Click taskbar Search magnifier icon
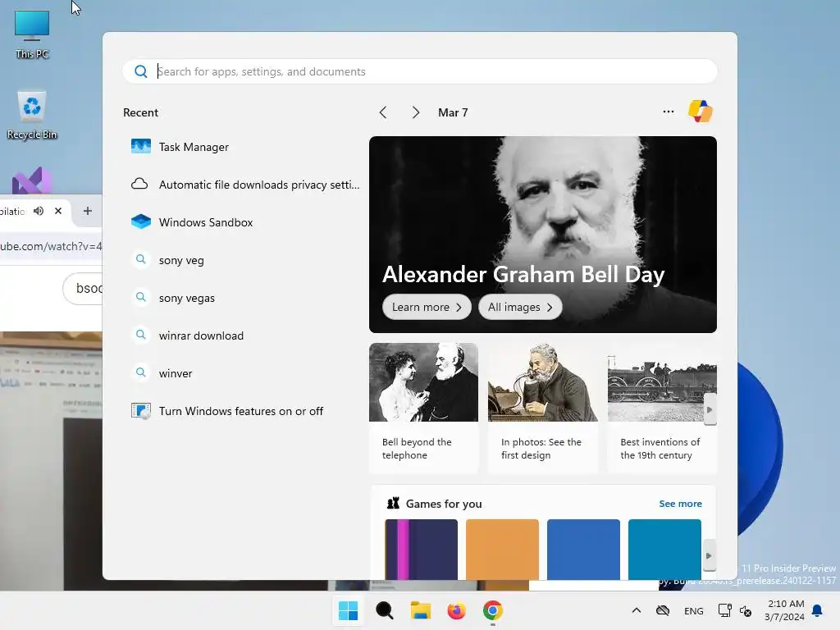Screen dimensions: 840x630 pos(384,610)
